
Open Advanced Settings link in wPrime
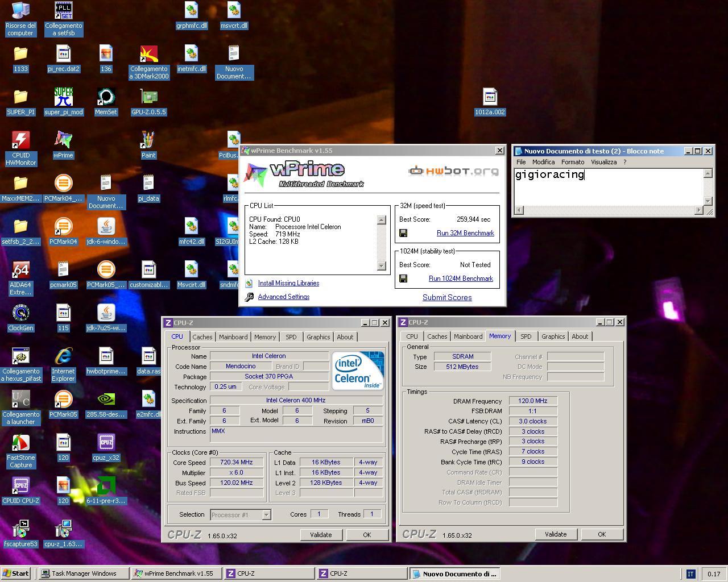(x=284, y=297)
